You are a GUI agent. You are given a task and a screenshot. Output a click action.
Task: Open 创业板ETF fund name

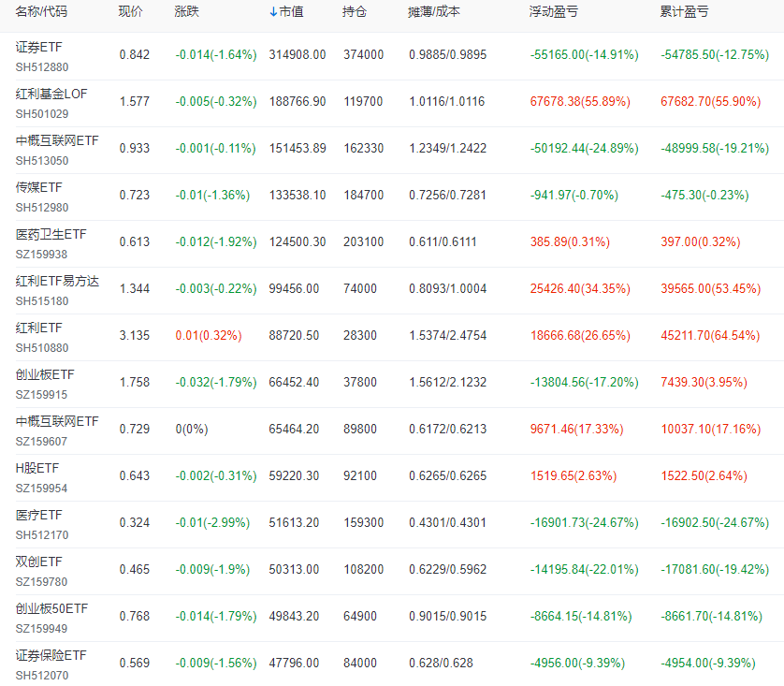coord(45,374)
